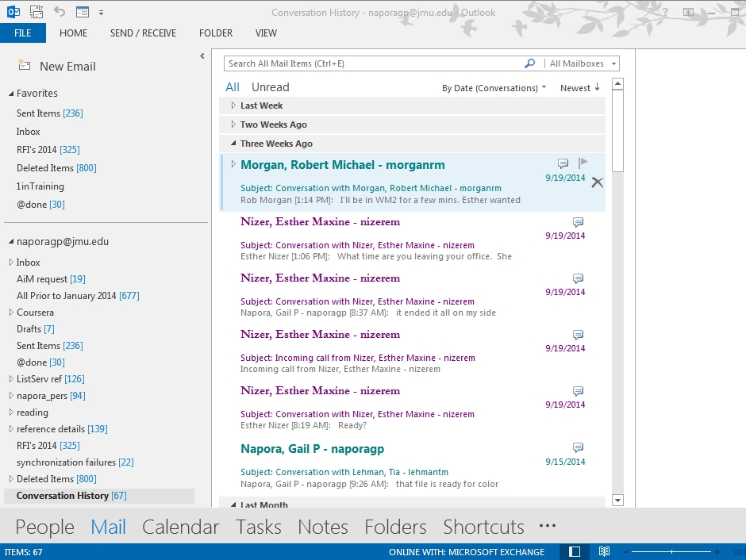Open All Prior to January 2014 folder
746x560 pixels.
[x=78, y=296]
